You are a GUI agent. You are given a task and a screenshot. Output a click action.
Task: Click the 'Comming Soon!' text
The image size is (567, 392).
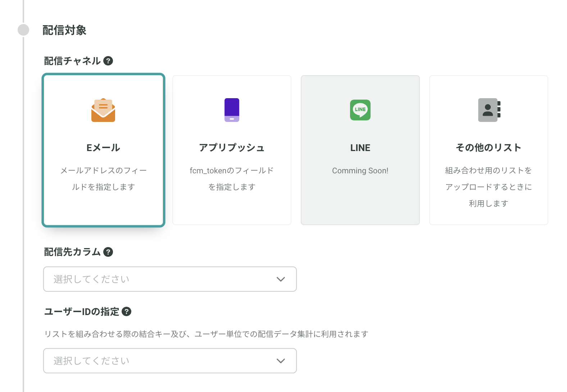[360, 170]
